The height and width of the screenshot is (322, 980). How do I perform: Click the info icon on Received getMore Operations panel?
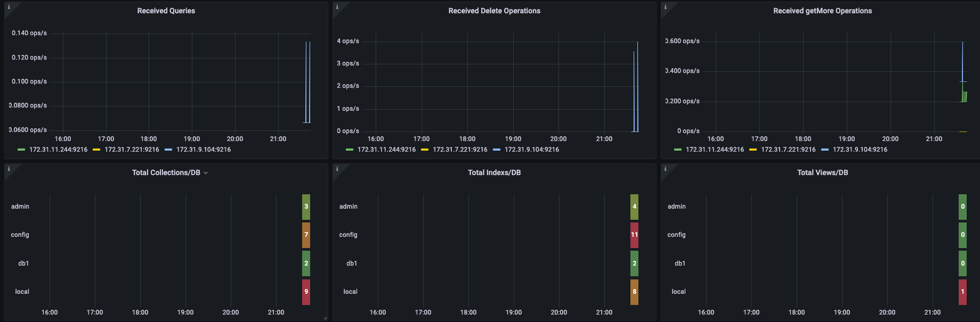point(665,7)
